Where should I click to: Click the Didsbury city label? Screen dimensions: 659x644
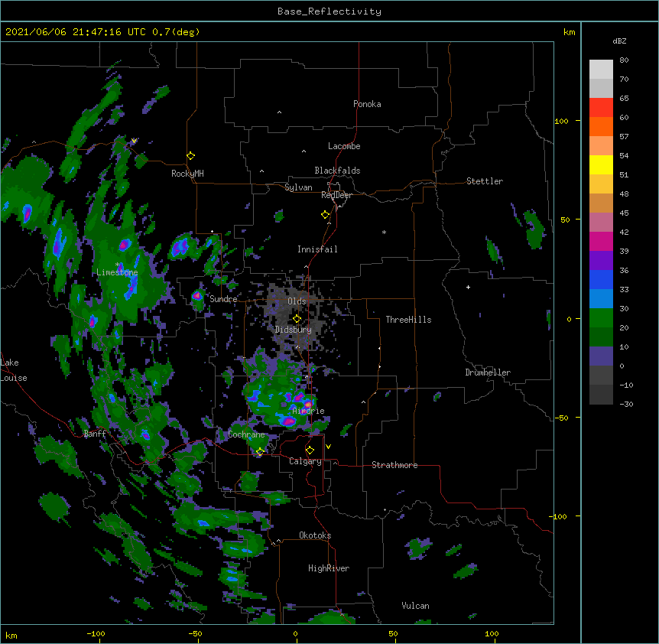[294, 330]
